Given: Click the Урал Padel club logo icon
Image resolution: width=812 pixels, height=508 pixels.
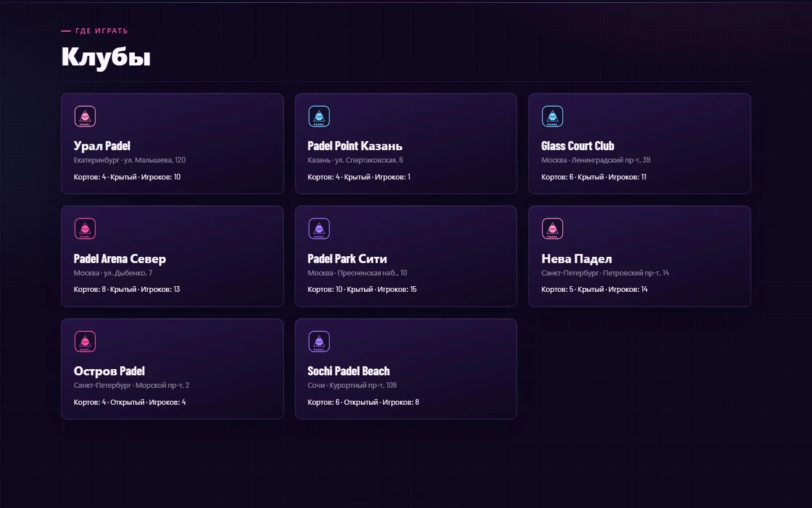Looking at the screenshot, I should click(85, 116).
